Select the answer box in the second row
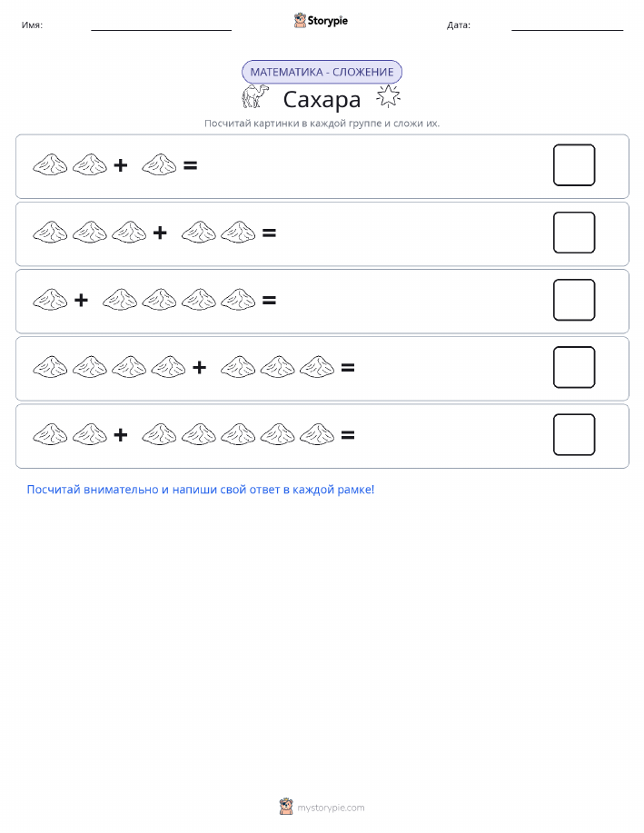Screen dimensions: 644x833 pos(574,233)
